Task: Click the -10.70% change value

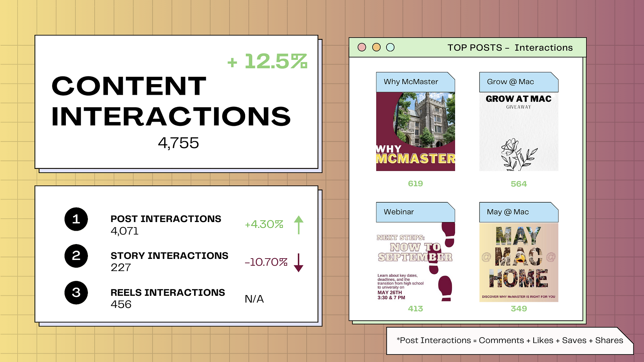Action: point(266,262)
